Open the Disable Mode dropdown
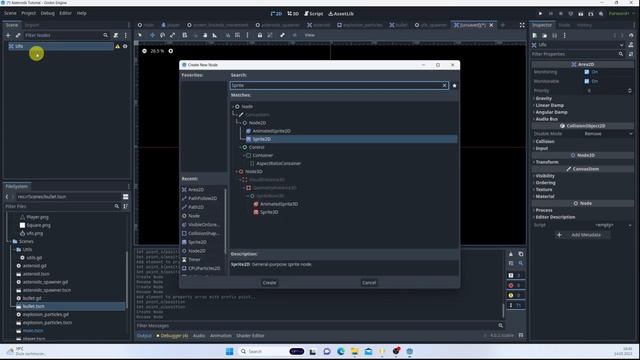640x360 pixels. (x=608, y=134)
